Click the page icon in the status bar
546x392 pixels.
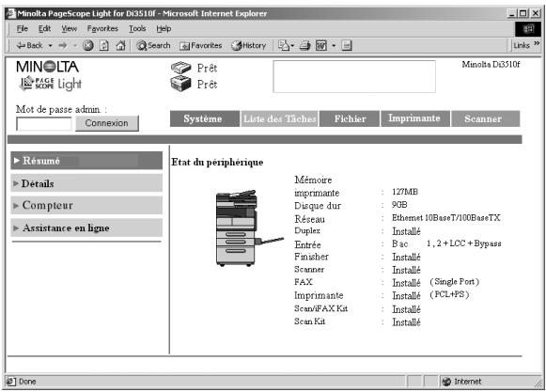11,382
